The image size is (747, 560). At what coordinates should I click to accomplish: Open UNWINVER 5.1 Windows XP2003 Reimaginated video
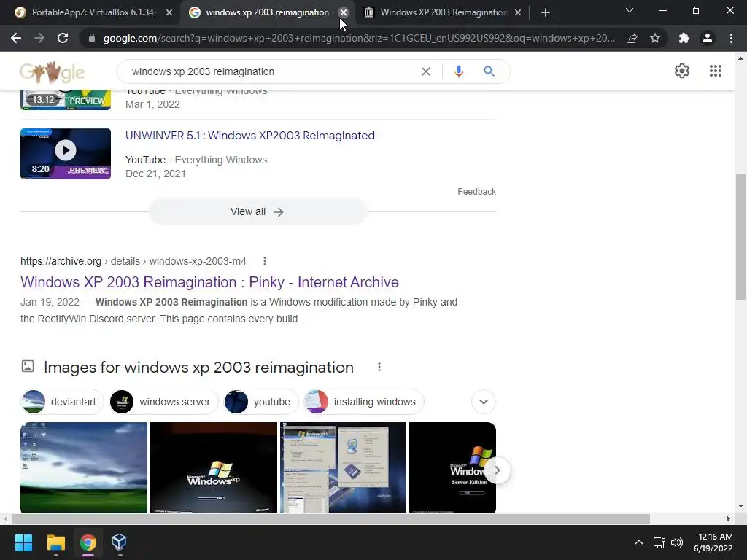[250, 135]
